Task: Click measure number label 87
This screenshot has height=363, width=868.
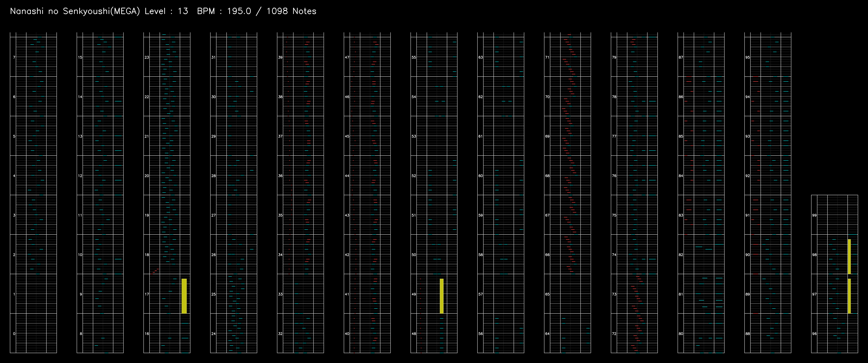Action: point(681,57)
